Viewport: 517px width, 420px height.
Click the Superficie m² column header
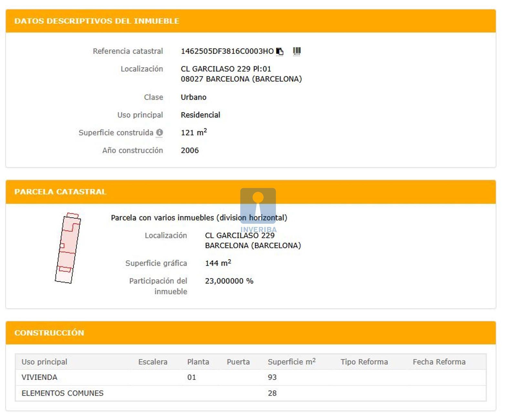tap(291, 362)
